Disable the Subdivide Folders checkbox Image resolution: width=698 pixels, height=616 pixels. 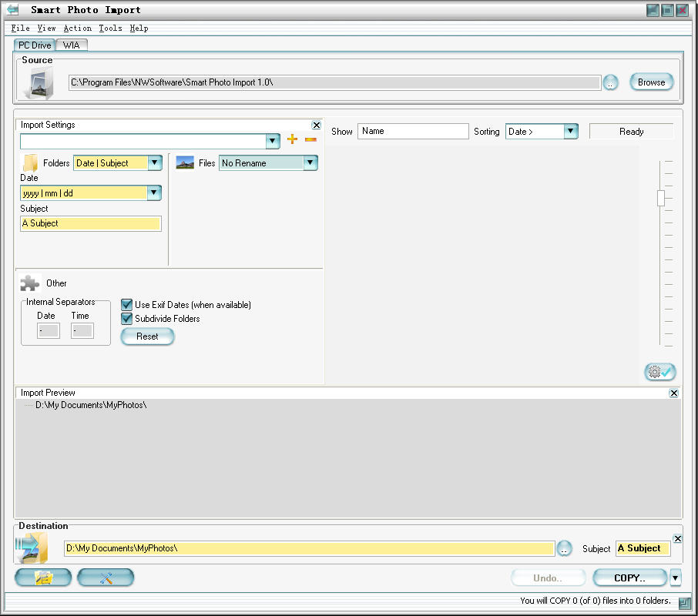click(x=127, y=319)
